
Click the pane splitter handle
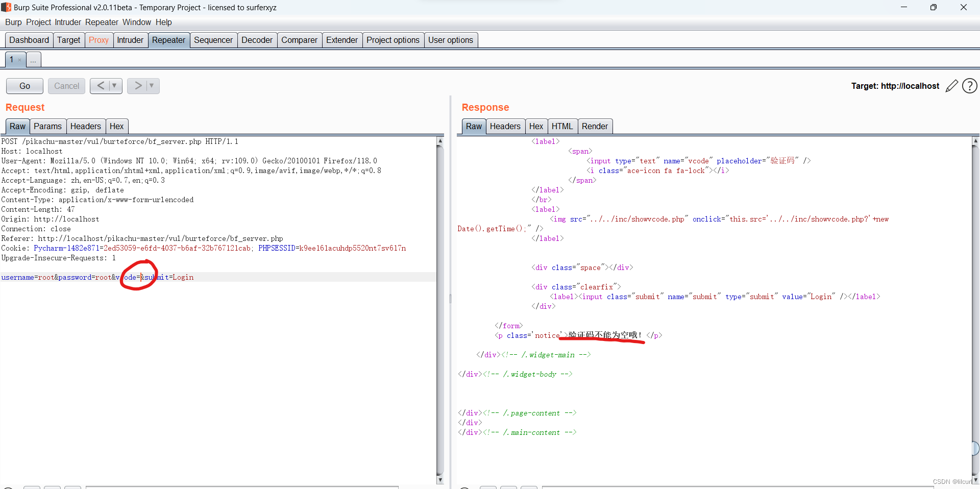coord(450,299)
